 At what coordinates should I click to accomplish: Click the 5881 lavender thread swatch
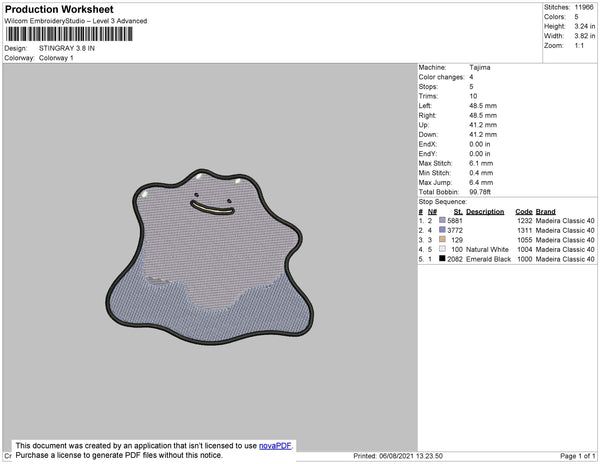coord(442,220)
